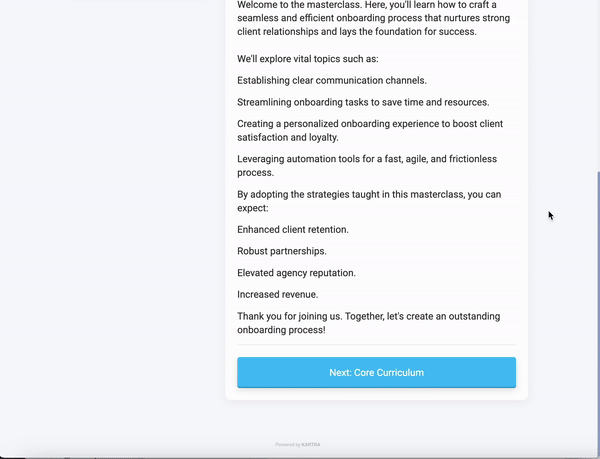Click the divider line above Next button
Image resolution: width=600 pixels, height=459 pixels.
[x=376, y=345]
